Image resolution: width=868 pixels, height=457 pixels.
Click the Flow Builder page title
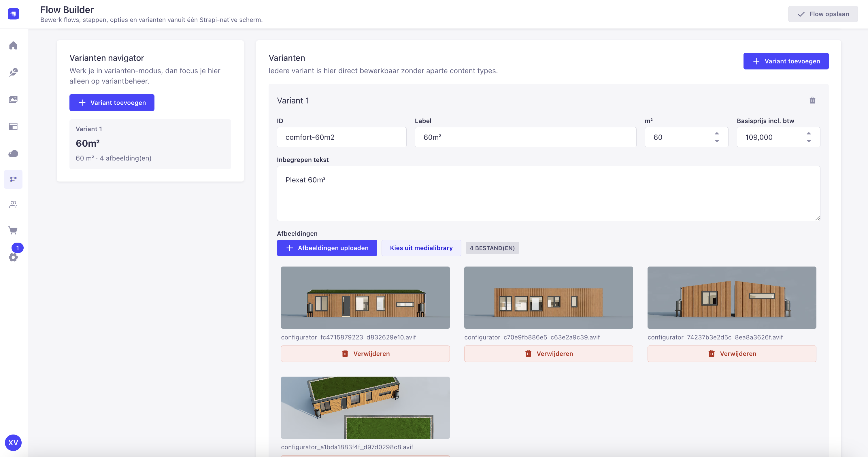(67, 10)
